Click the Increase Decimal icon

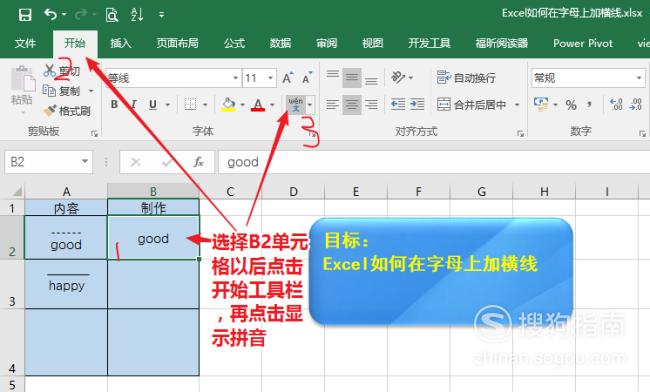[616, 104]
